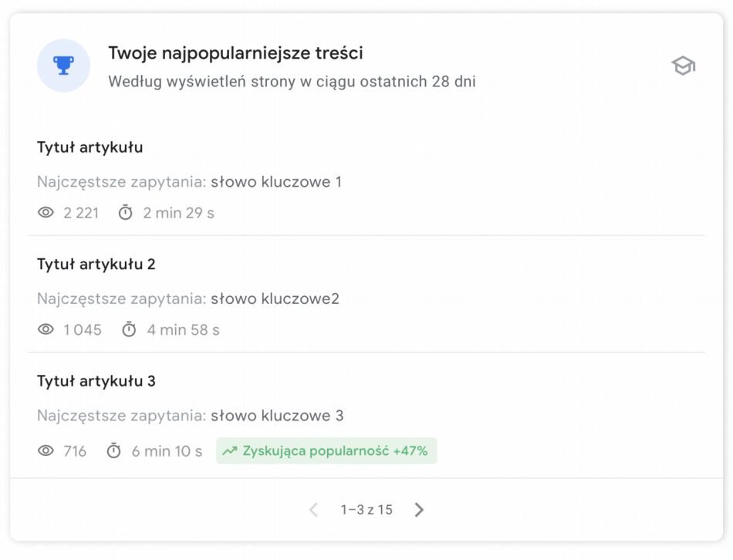Click the query "słowo kluczowe 1"
The width and height of the screenshot is (733, 560).
275,182
